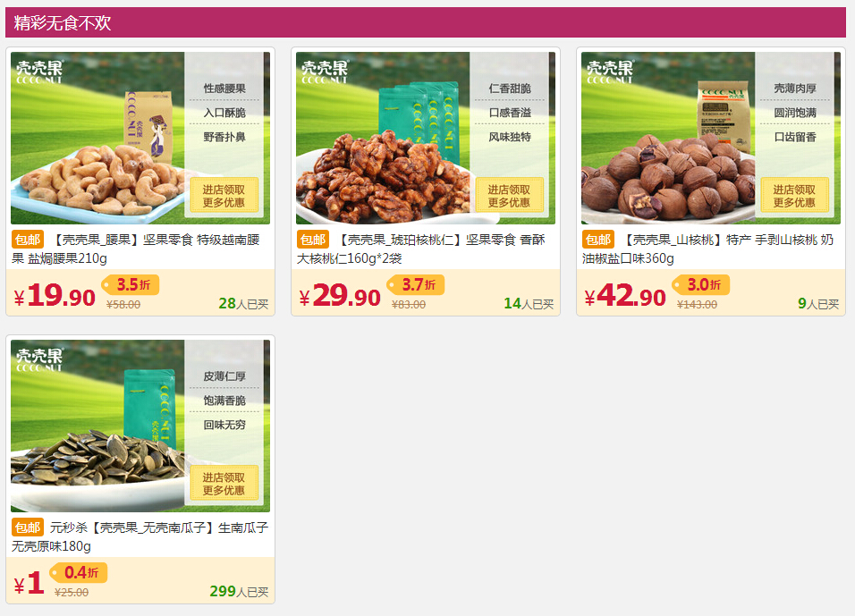Open the hickory nut product image
Viewport: 855px width, 616px height.
click(710, 138)
